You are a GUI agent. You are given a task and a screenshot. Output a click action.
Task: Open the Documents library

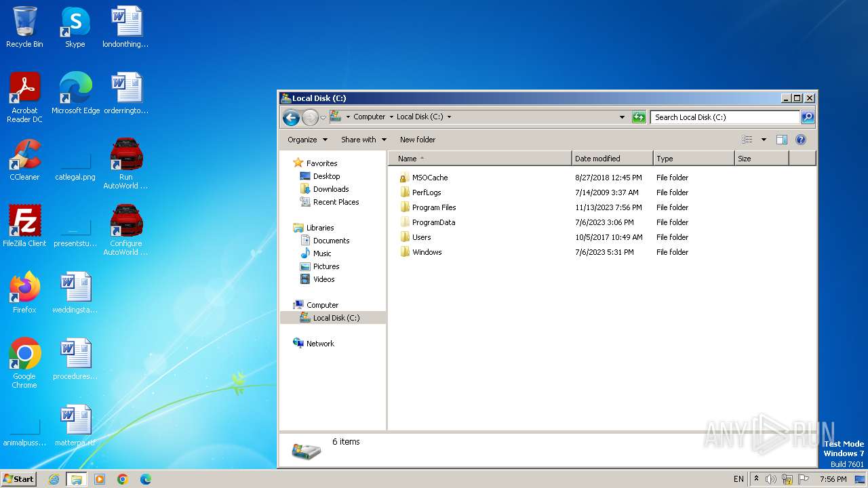coord(331,241)
